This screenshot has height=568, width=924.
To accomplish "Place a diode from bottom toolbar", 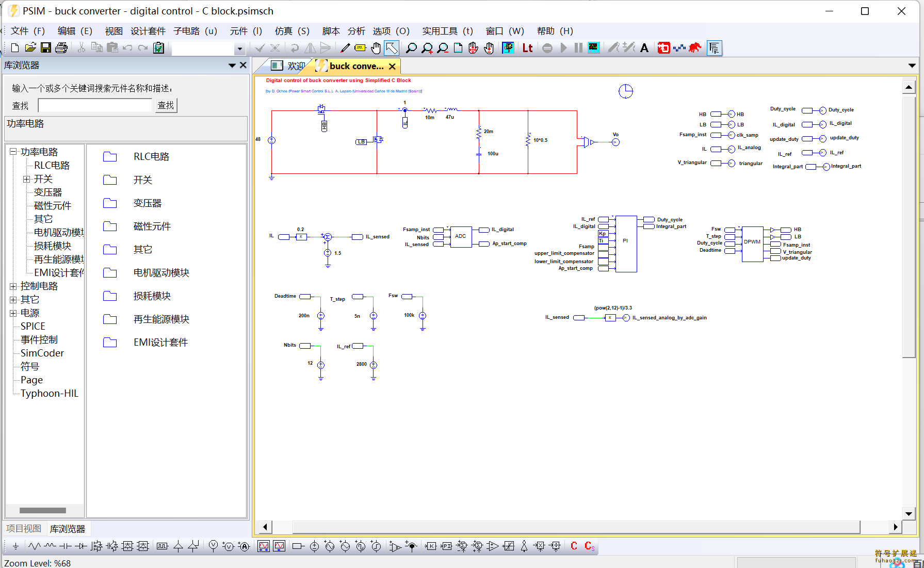I will pos(80,546).
